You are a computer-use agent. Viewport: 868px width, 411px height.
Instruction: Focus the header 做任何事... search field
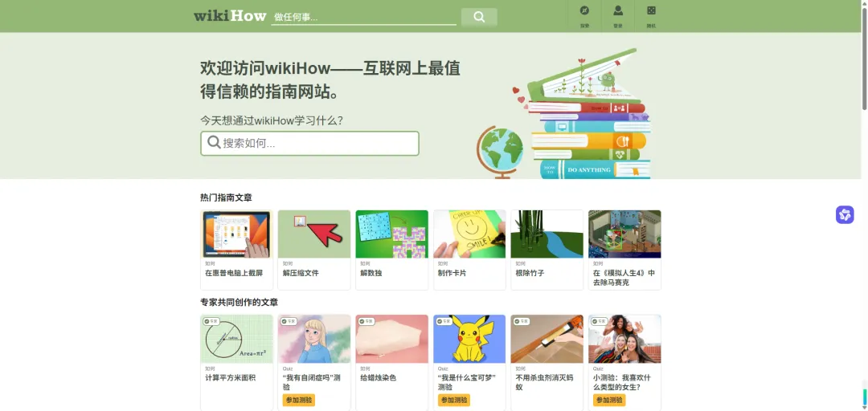tap(364, 17)
